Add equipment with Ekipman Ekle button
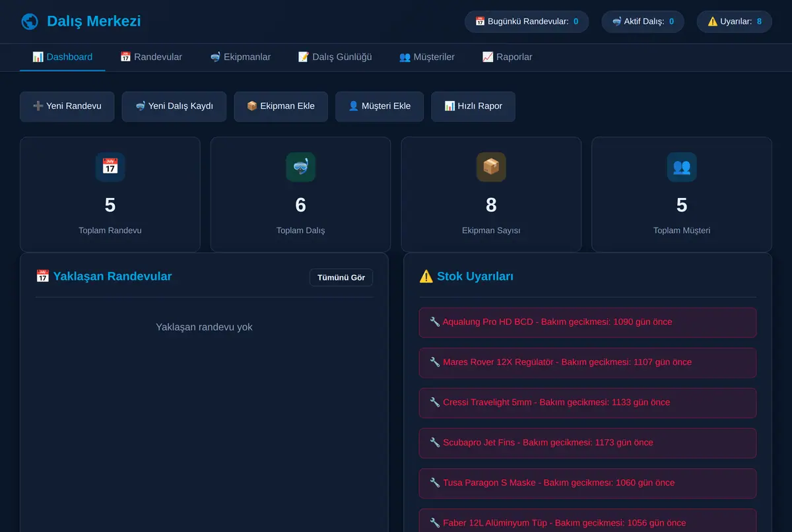This screenshot has width=792, height=532. pyautogui.click(x=280, y=106)
